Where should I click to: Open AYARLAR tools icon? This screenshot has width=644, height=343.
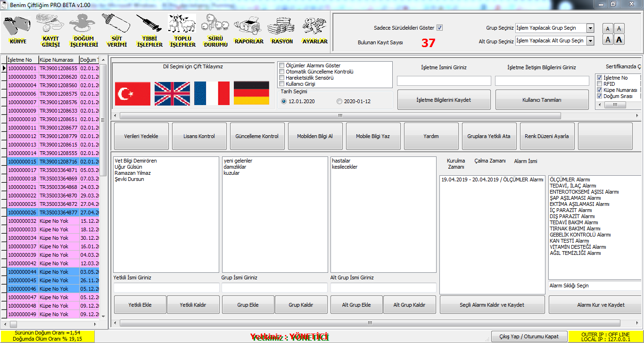click(x=314, y=26)
